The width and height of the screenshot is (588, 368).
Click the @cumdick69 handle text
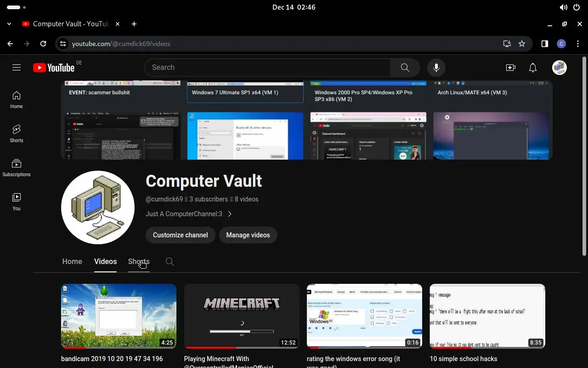click(x=164, y=199)
